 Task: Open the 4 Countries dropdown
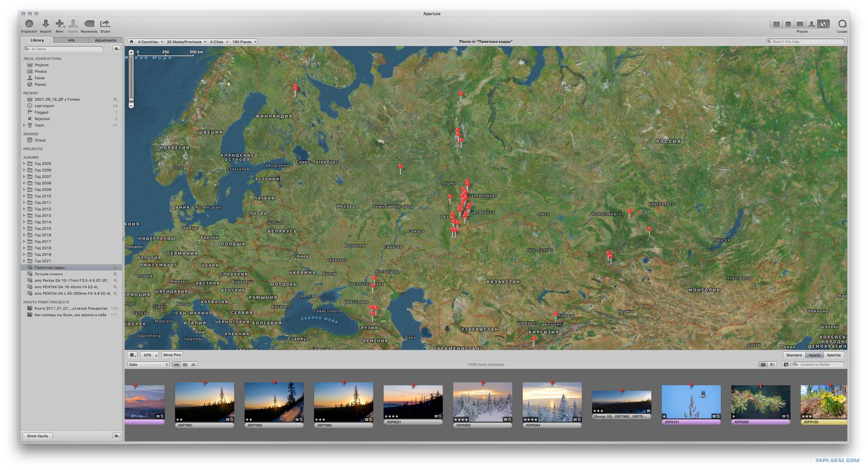point(150,42)
